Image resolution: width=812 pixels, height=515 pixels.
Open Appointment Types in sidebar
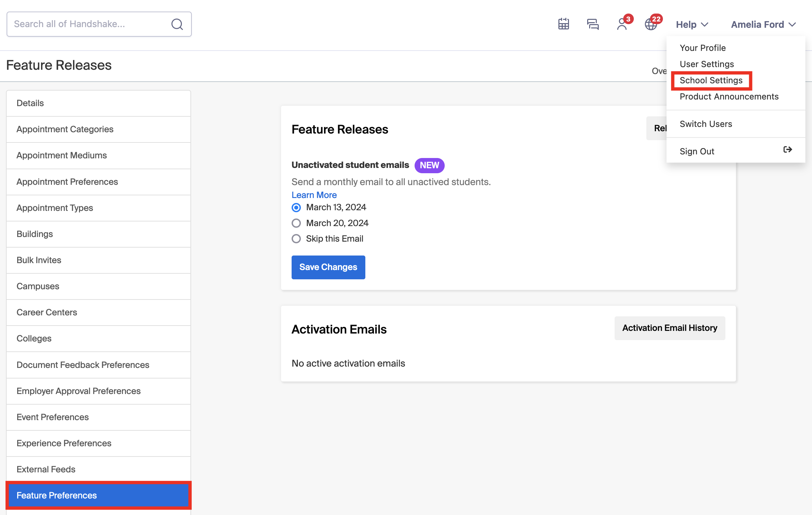coord(99,208)
